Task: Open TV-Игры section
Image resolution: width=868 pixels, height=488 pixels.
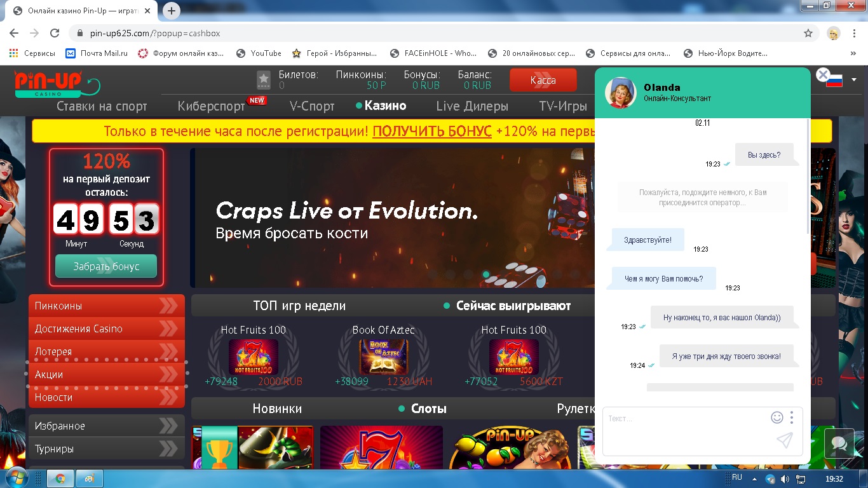Action: [x=563, y=106]
